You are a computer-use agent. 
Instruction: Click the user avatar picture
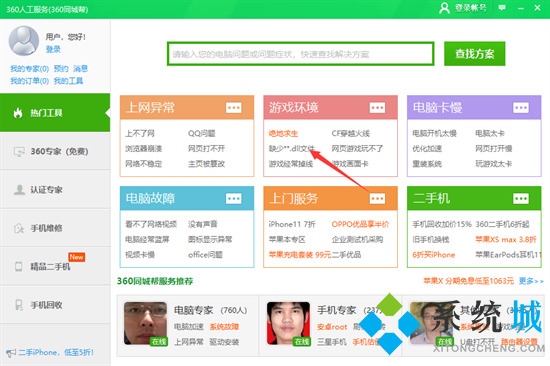pos(24,41)
